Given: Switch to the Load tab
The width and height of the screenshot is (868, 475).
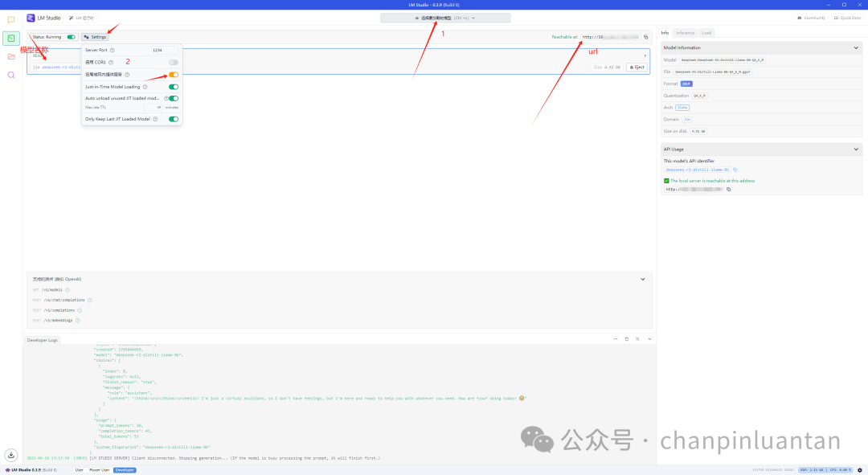Looking at the screenshot, I should pyautogui.click(x=706, y=33).
